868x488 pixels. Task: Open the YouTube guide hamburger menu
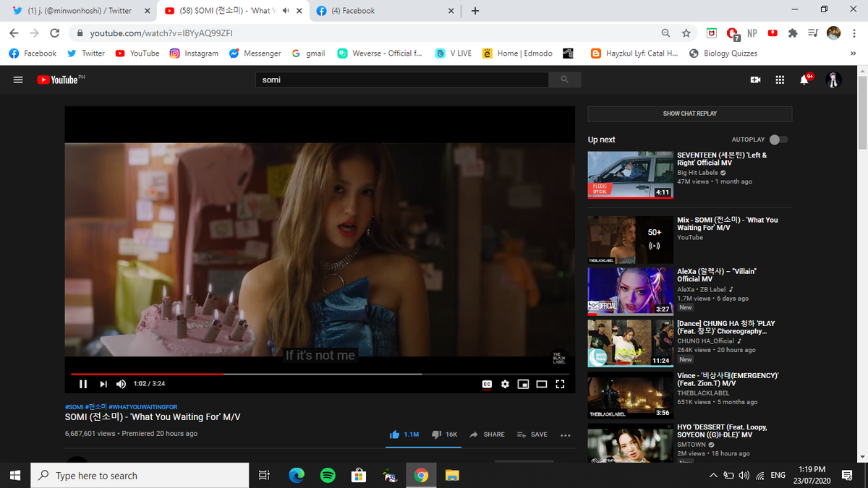point(18,80)
